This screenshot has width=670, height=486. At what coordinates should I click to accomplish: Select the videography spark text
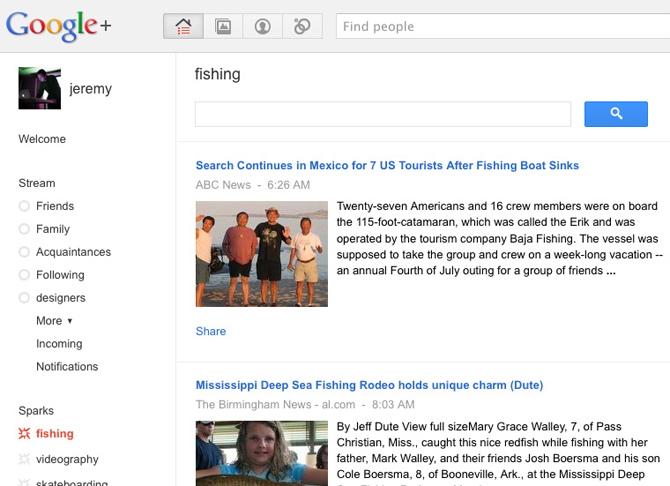pos(67,459)
